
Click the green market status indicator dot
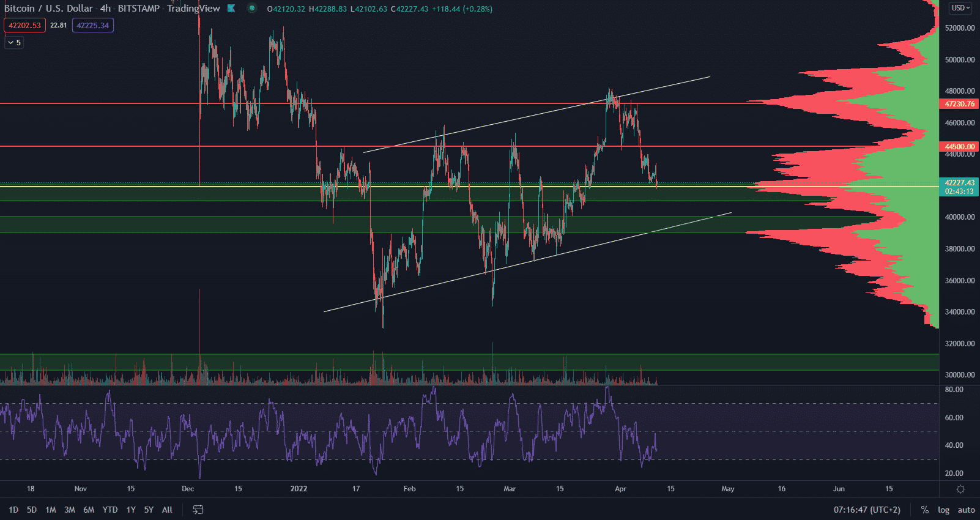pyautogui.click(x=251, y=9)
